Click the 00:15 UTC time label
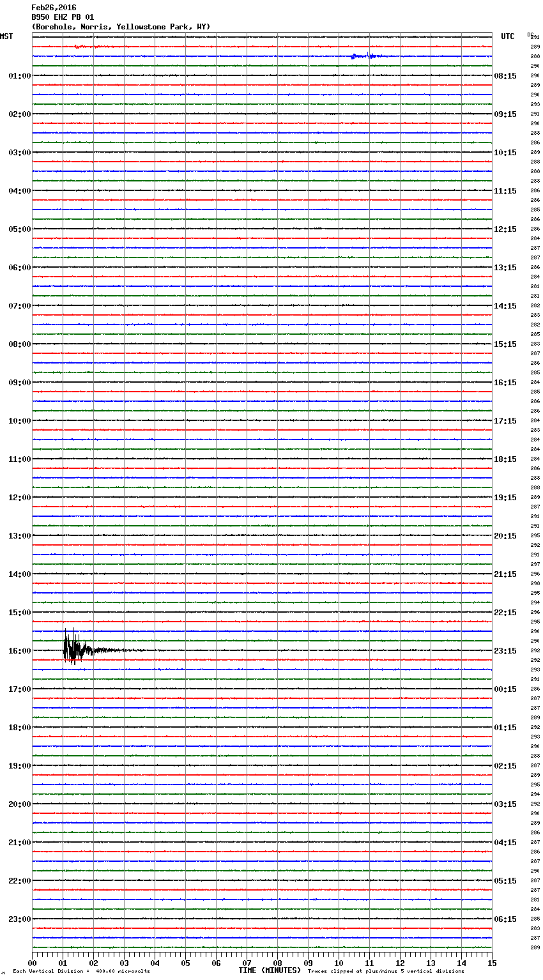543x980 pixels. [505, 689]
